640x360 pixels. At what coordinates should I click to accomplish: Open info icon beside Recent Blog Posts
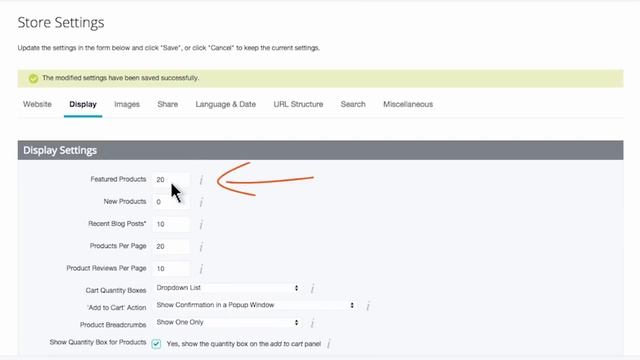201,224
